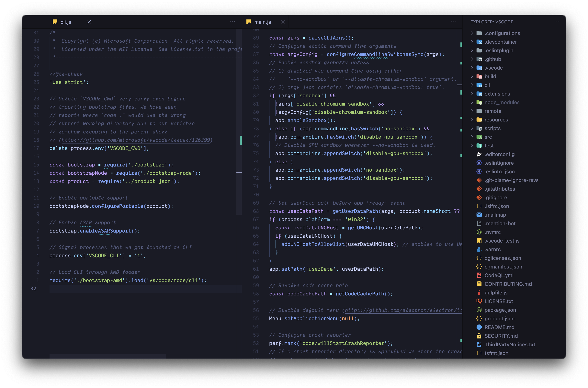The image size is (588, 388).
Task: Click the .mailmap envelope icon
Action: click(479, 215)
